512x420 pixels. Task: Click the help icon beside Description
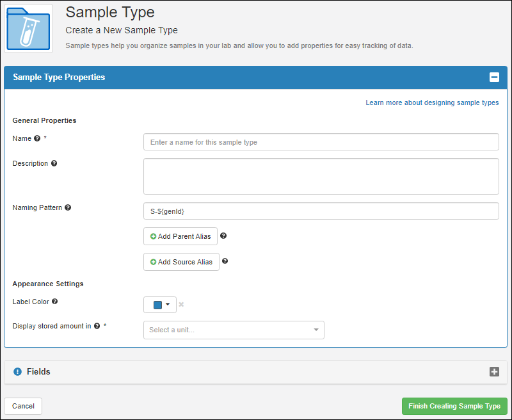click(54, 163)
